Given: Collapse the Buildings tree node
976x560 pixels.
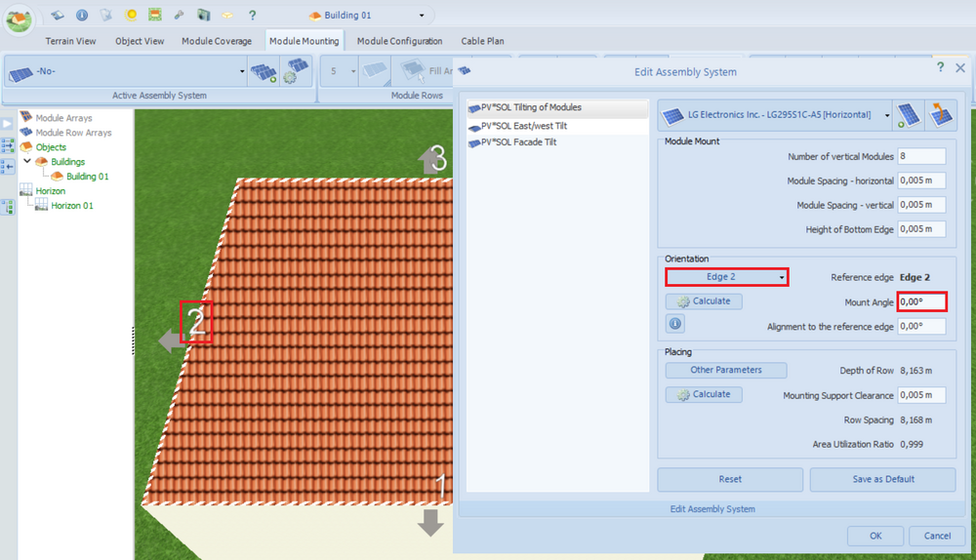Looking at the screenshot, I should pos(27,162).
